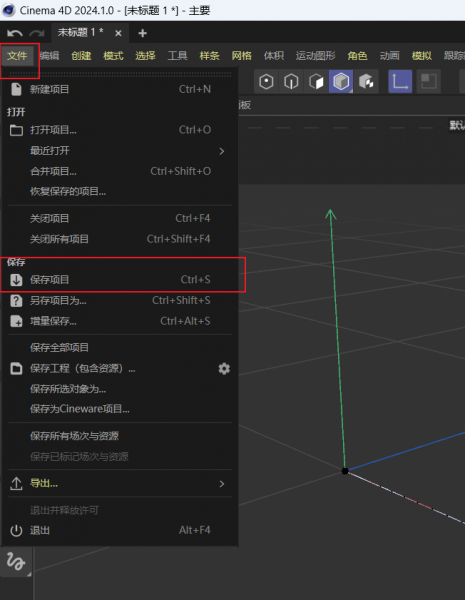Click the document icon beside 新建项目
This screenshot has height=600, width=465.
[x=16, y=89]
